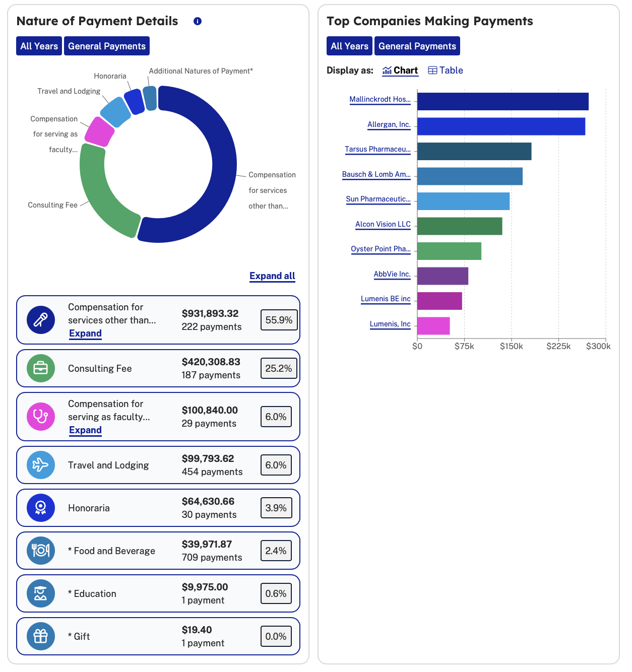Click the magenta faculty compensation donut segment
This screenshot has height=672, width=632.
pyautogui.click(x=99, y=132)
